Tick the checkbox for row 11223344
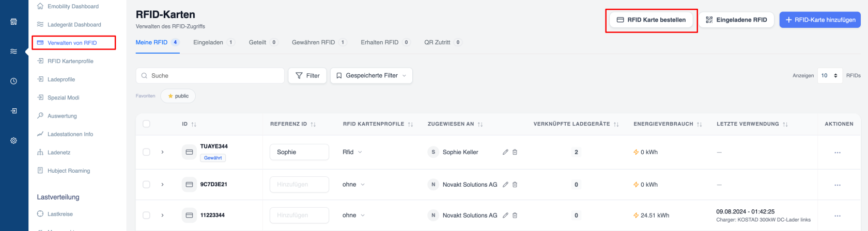Viewport: 868px width, 231px height. coord(146,216)
